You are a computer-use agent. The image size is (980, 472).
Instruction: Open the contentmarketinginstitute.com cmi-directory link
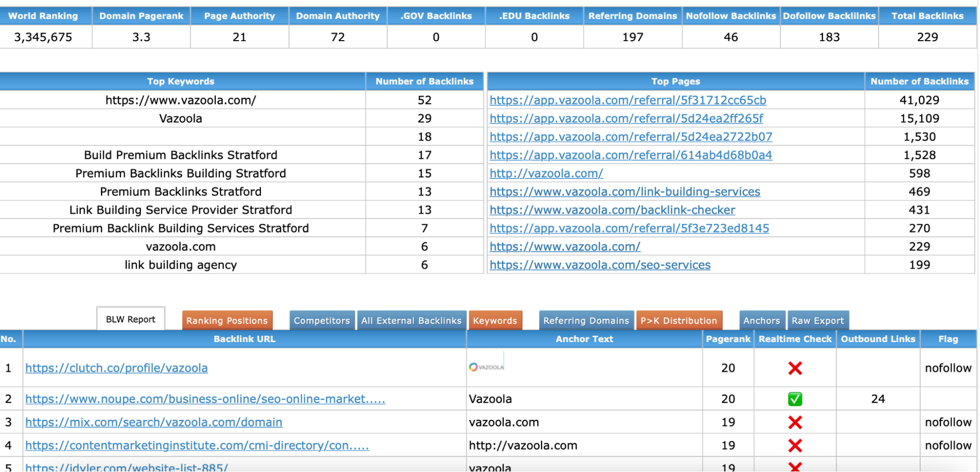point(197,446)
